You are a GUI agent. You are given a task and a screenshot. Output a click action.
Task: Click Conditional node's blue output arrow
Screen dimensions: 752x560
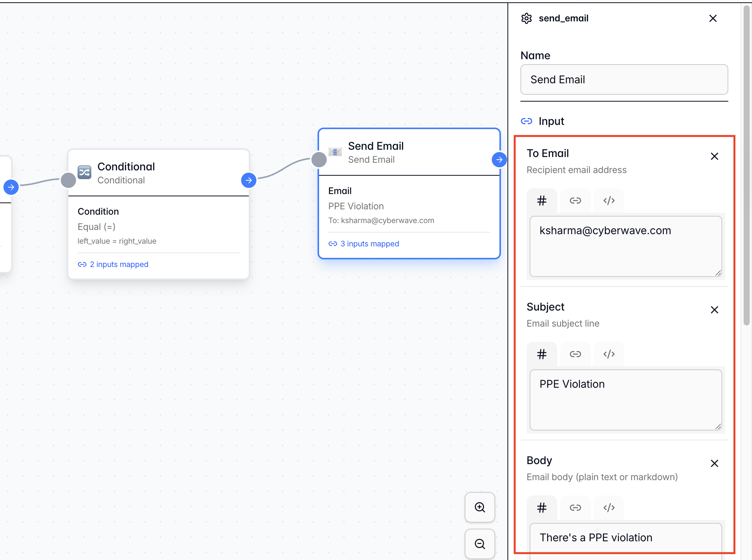pos(249,180)
